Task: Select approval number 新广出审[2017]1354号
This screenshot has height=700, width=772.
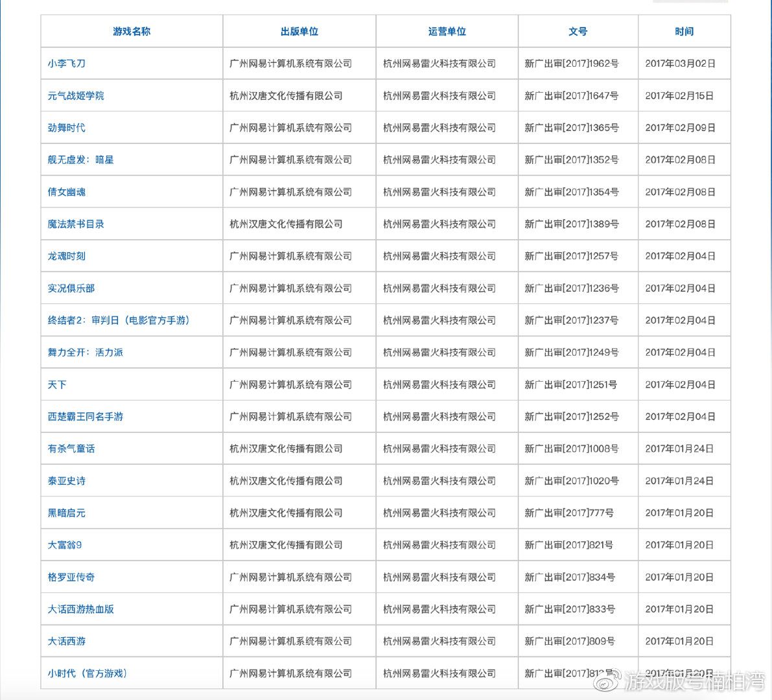Action: [572, 192]
